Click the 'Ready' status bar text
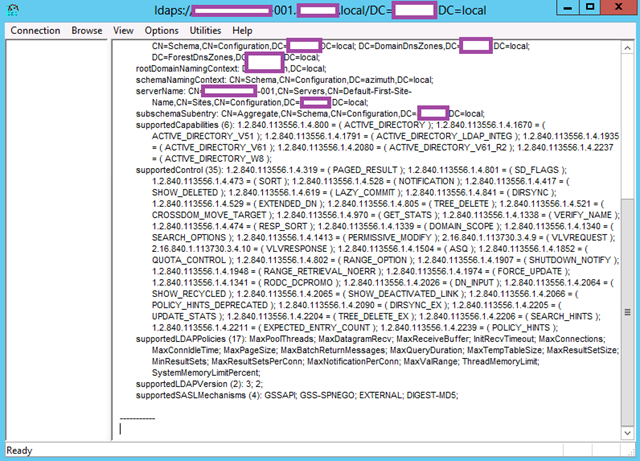The width and height of the screenshot is (640, 461). [x=19, y=451]
